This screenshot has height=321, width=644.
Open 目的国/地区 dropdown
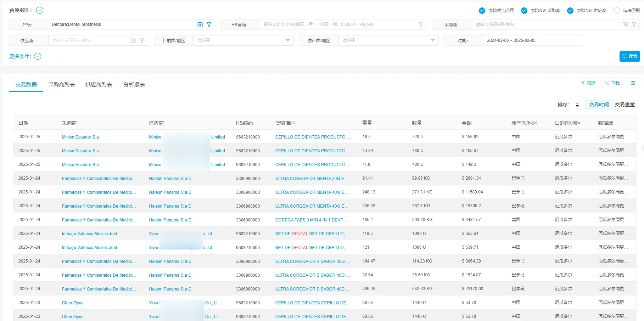243,41
